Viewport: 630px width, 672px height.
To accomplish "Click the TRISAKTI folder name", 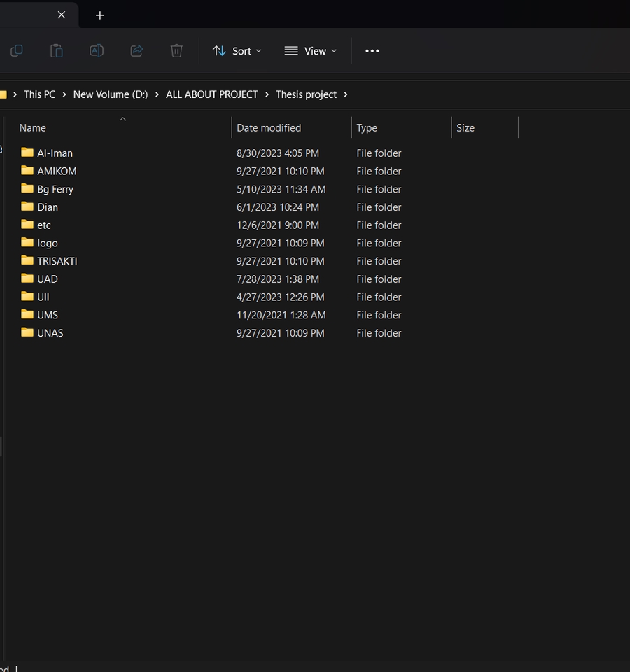I will [57, 261].
